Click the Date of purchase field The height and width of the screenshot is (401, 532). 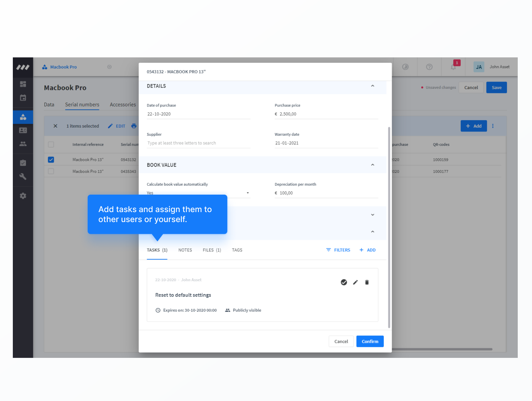click(198, 114)
